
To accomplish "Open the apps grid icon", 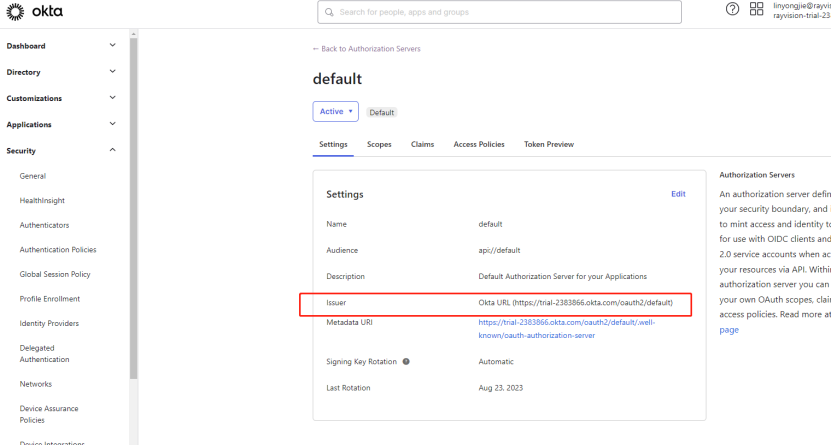I will [x=756, y=9].
